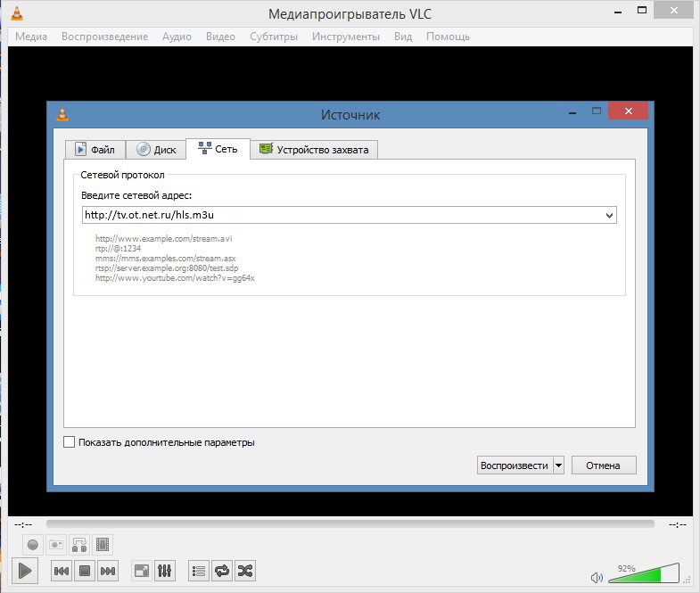This screenshot has width=700, height=593.
Task: Maximize the main VLC window
Action: point(642,10)
